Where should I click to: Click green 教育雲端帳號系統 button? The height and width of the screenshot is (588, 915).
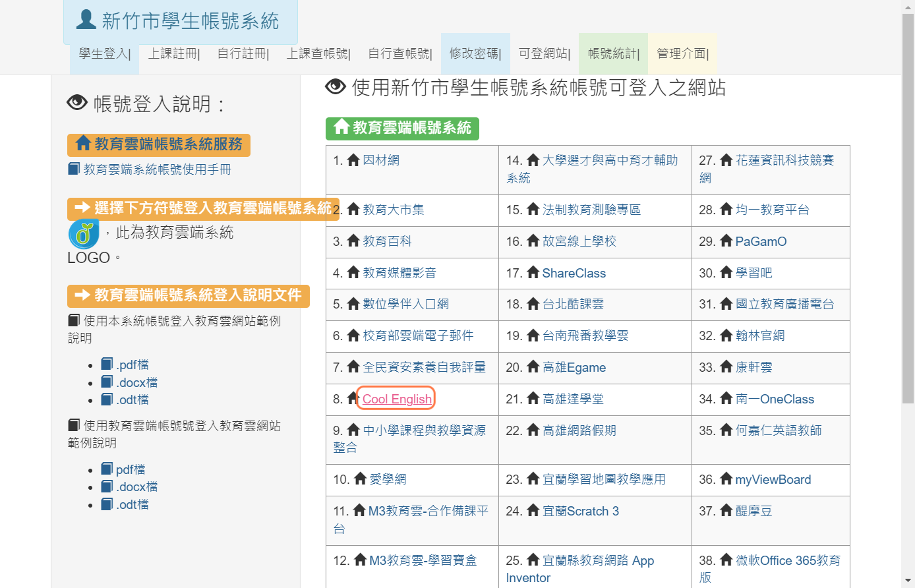(402, 128)
